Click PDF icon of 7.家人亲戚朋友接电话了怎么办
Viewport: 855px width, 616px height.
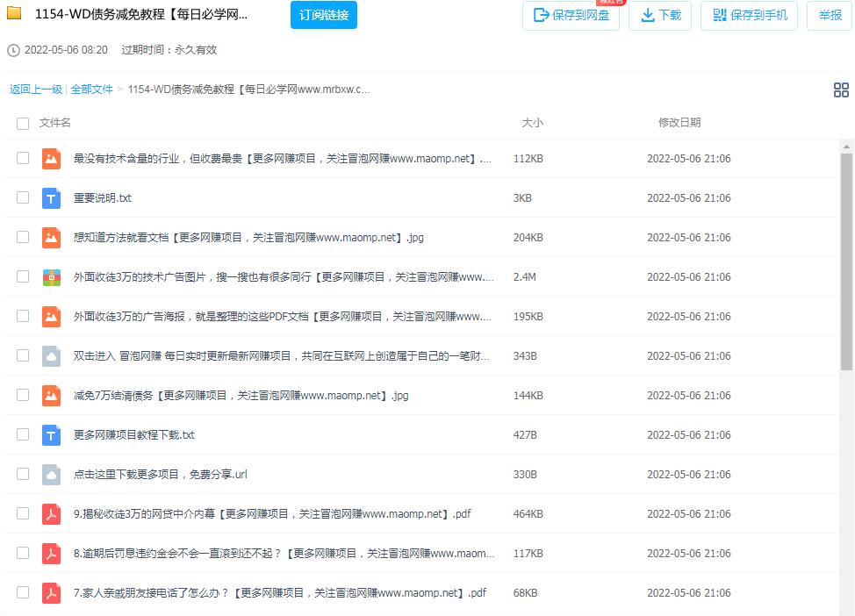[51, 593]
